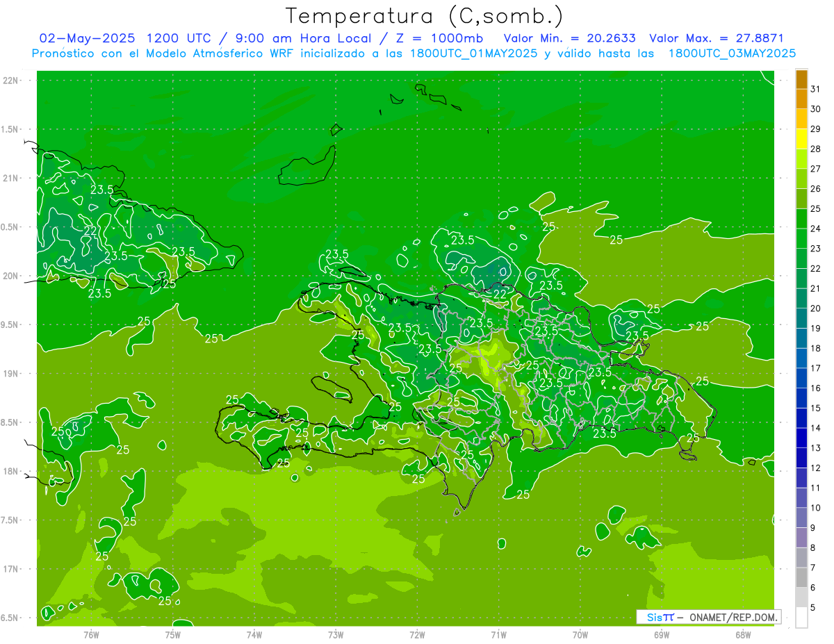Click the "0.5N" latitude label
834x644 pixels.
click(x=10, y=227)
